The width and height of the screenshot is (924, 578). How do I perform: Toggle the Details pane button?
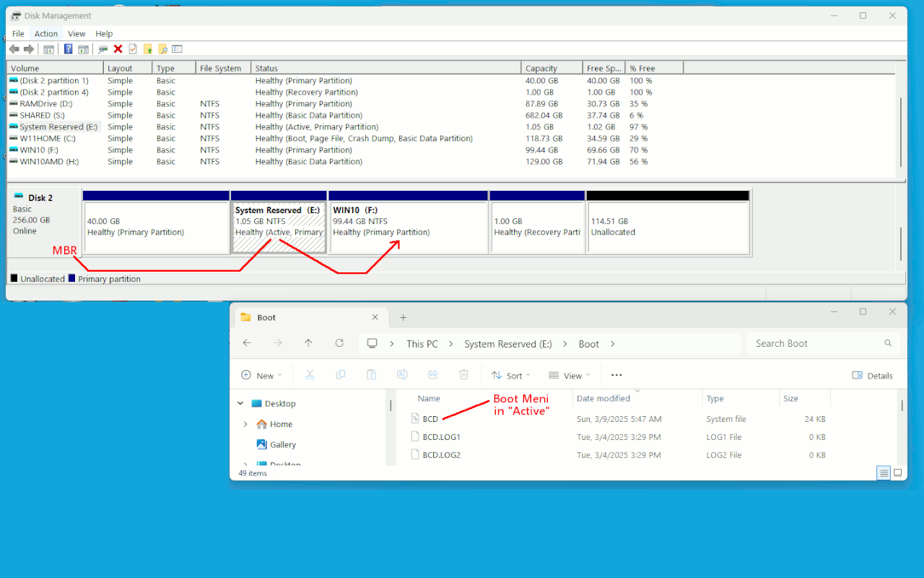[872, 375]
